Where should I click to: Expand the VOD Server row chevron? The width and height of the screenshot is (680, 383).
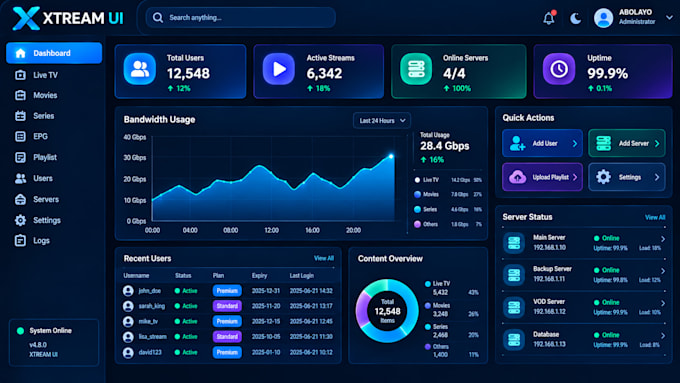663,303
